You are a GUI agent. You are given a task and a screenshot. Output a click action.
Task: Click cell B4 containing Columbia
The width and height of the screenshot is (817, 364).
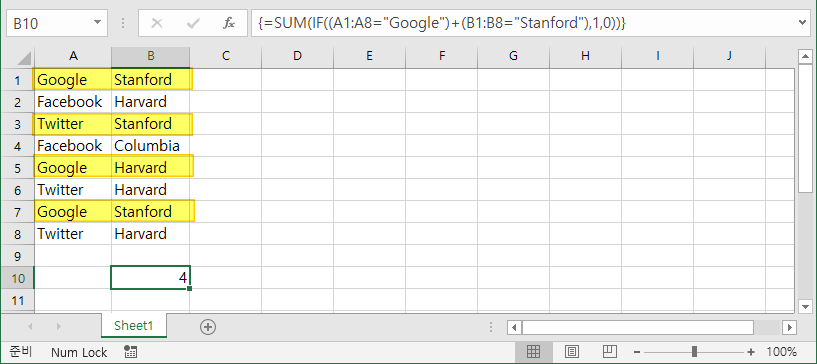151,146
